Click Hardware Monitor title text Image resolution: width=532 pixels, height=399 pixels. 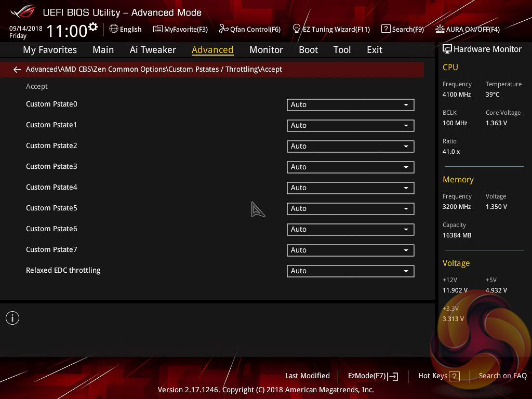[x=487, y=49]
